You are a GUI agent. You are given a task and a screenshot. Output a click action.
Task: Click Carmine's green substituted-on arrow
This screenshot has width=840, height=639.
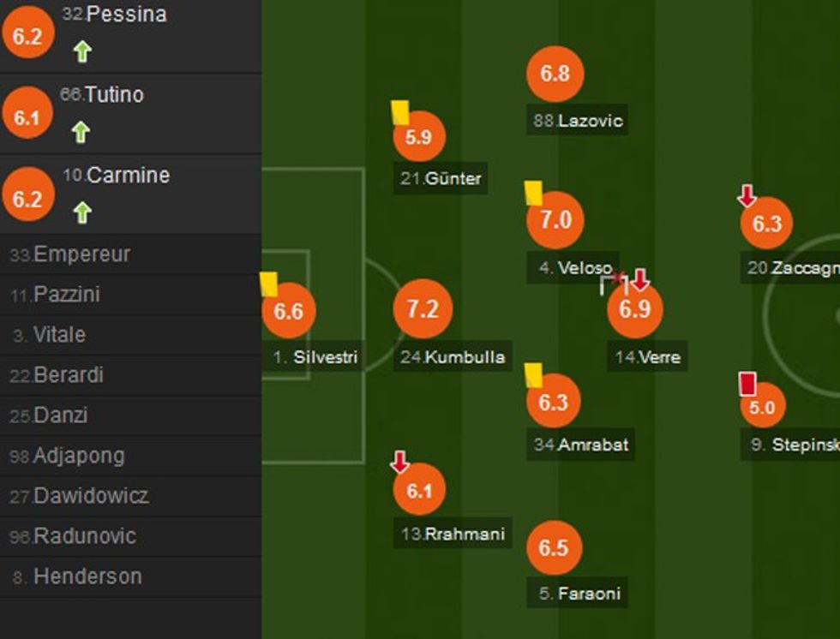click(x=82, y=212)
